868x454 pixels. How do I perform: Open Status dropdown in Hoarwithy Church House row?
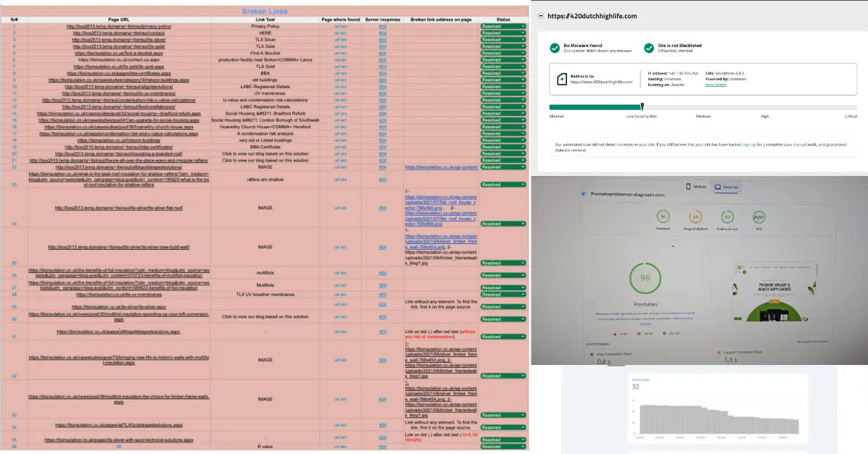click(x=503, y=127)
